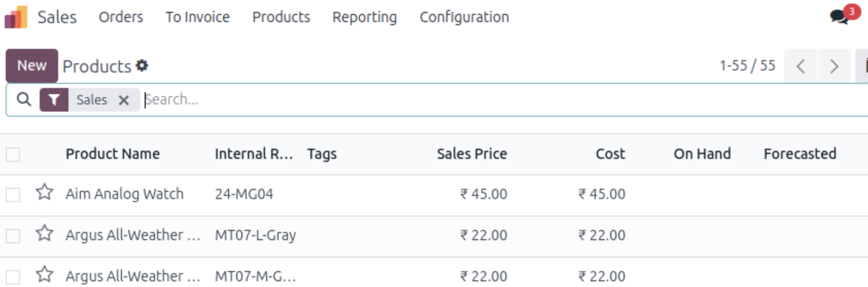
Task: Click the Tags column header
Action: pos(322,154)
